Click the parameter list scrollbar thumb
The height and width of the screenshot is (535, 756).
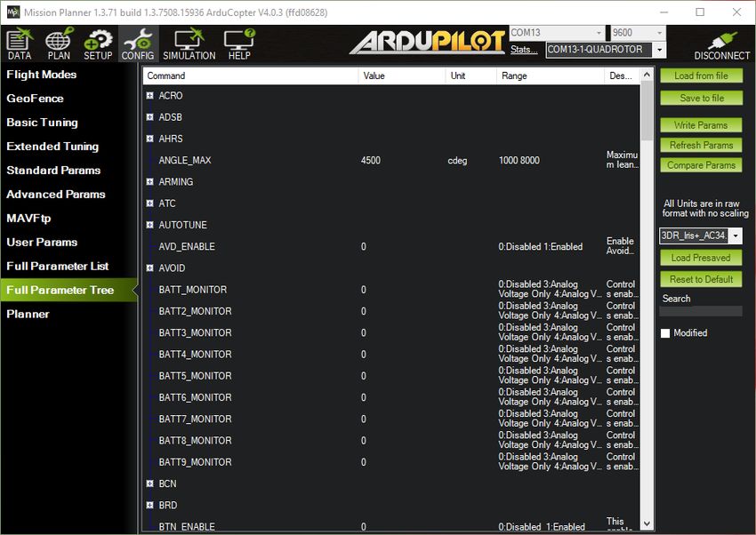pos(647,111)
